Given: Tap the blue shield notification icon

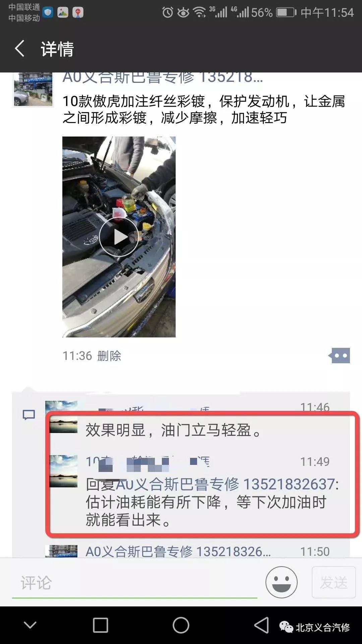Looking at the screenshot, I should (x=48, y=12).
